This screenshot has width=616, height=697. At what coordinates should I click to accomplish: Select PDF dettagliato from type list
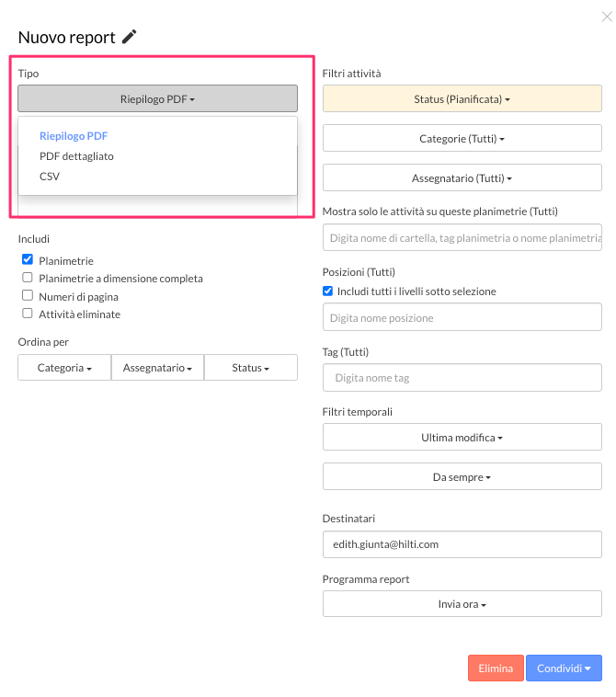point(76,156)
